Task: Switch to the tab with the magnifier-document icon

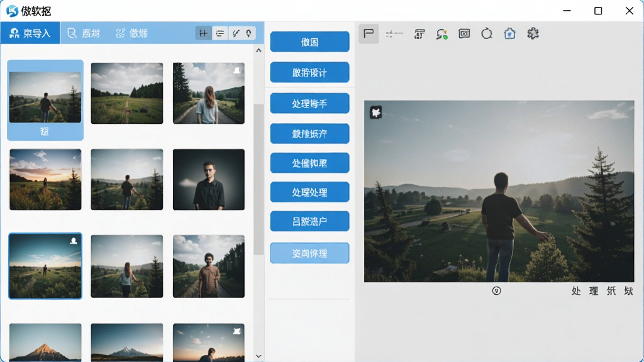Action: coord(84,33)
